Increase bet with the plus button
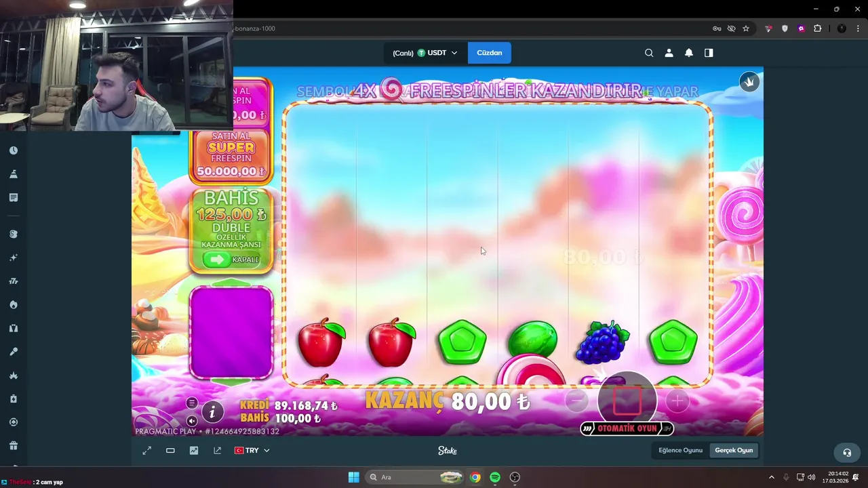The width and height of the screenshot is (868, 488). [677, 401]
